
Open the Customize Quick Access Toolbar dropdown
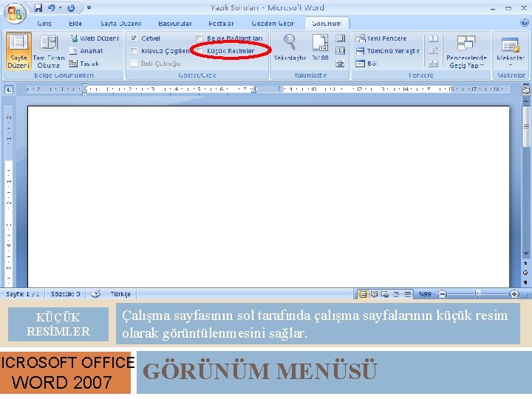89,7
